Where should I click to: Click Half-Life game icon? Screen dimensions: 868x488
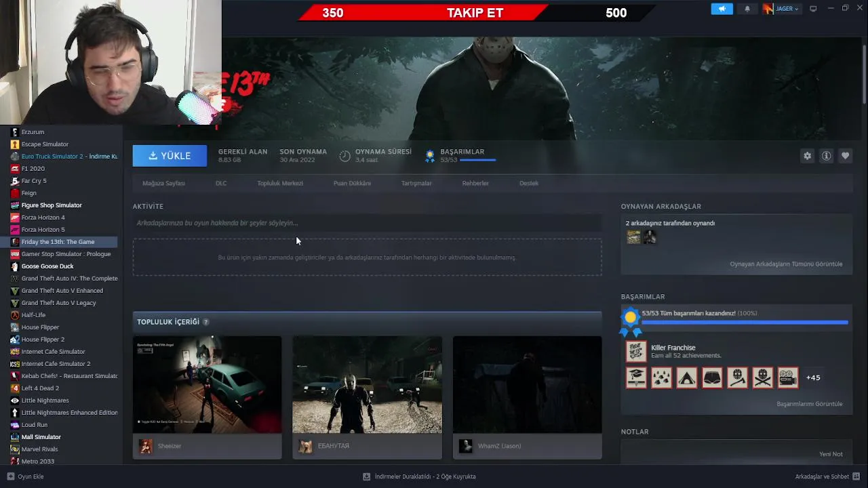[15, 315]
